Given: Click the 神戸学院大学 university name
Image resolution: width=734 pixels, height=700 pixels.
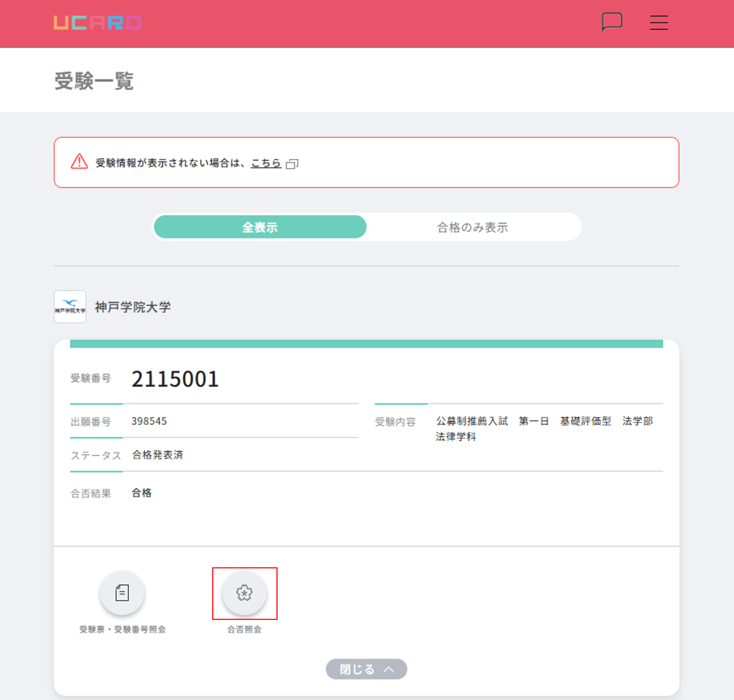Looking at the screenshot, I should pyautogui.click(x=133, y=307).
